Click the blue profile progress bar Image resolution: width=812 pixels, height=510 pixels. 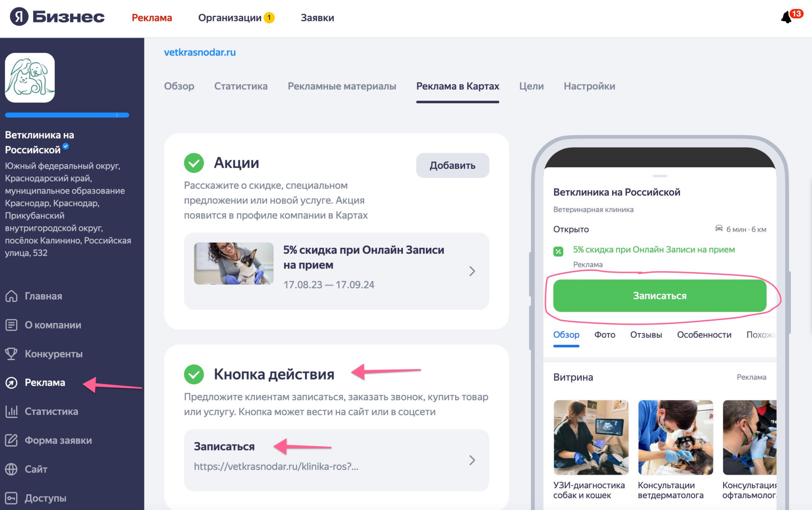[x=67, y=115]
